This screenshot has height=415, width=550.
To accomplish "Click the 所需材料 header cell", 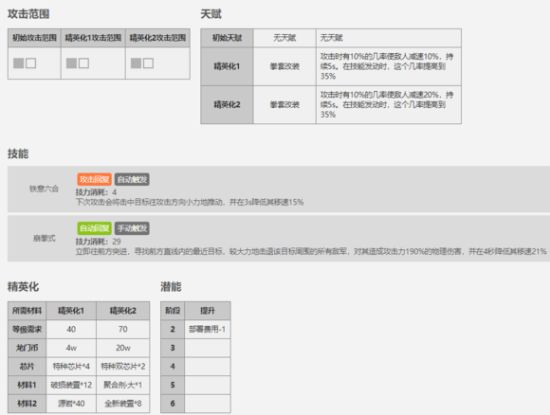I will click(x=27, y=310).
